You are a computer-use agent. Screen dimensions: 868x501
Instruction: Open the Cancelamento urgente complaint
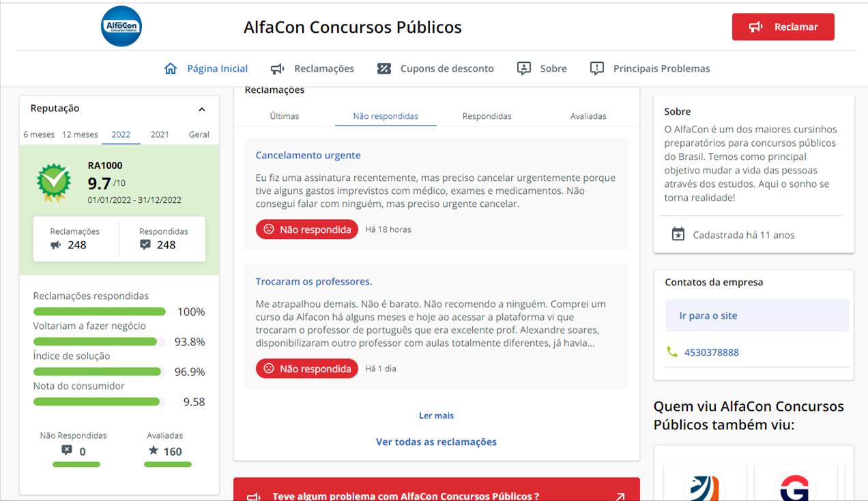308,156
